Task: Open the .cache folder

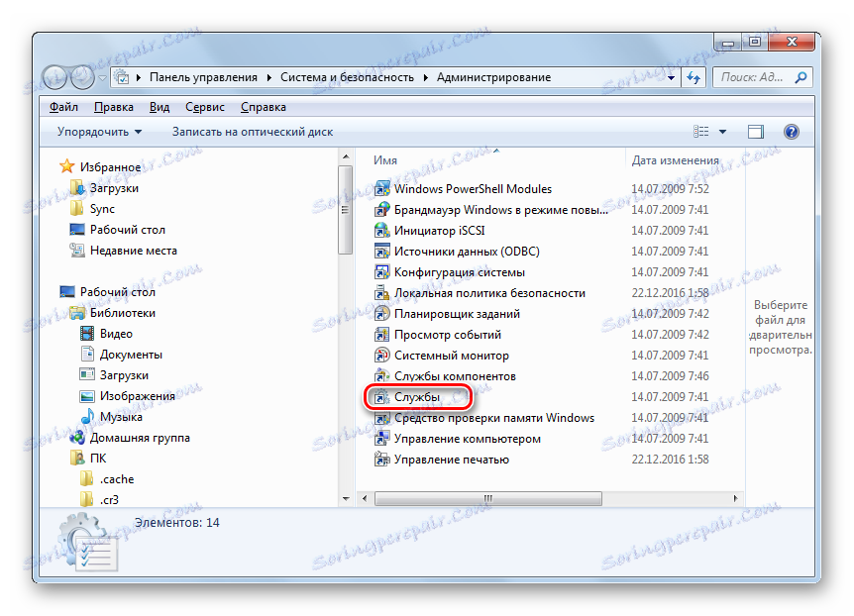Action: 107,479
